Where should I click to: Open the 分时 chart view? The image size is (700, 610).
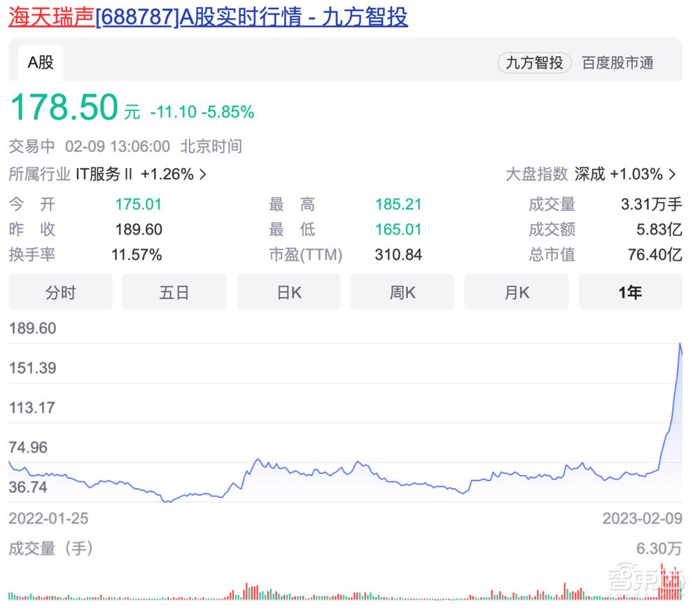click(60, 292)
